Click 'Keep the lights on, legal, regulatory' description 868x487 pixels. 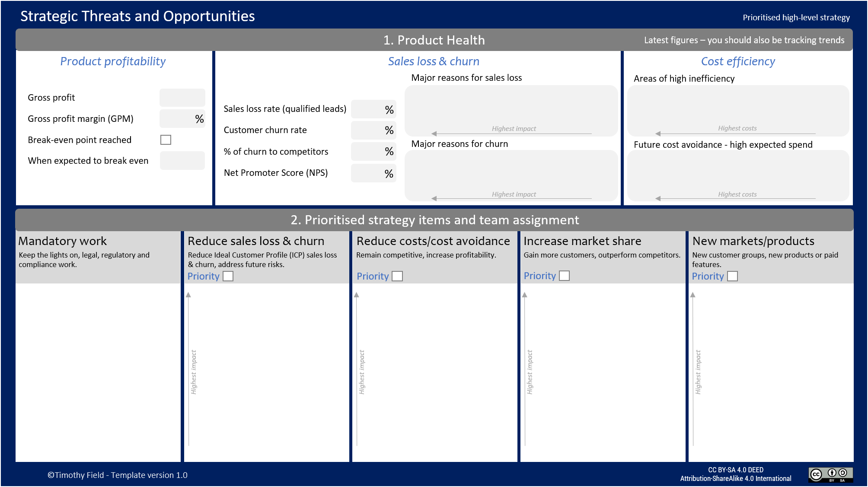point(84,260)
